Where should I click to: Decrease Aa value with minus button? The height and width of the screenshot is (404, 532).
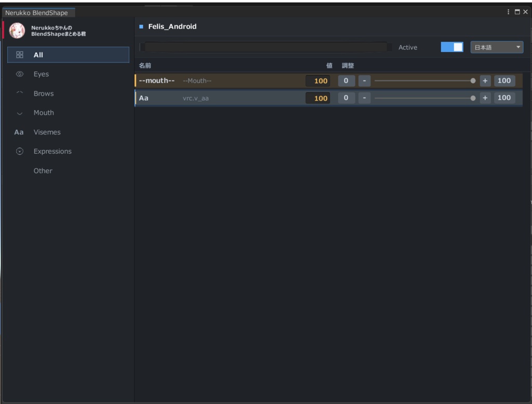(364, 98)
